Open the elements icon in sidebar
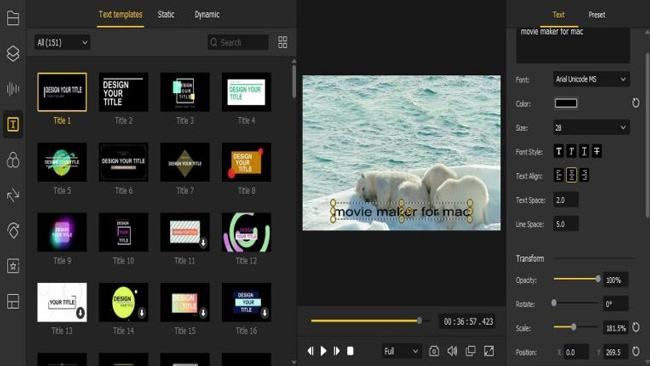Screen dimensions: 650x366 13,230
